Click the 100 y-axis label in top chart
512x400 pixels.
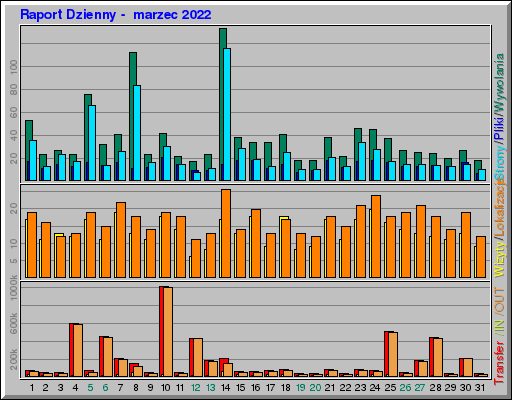coord(14,67)
